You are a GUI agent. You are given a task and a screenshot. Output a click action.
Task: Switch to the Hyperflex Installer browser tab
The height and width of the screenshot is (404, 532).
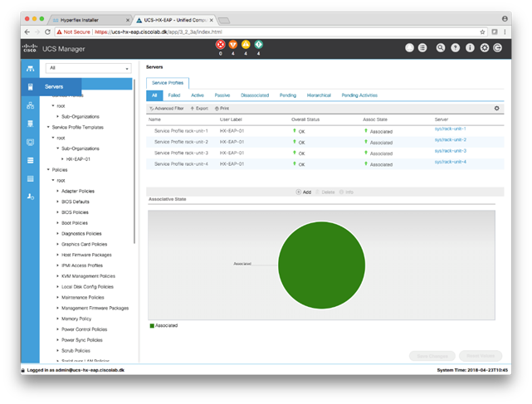click(x=90, y=20)
